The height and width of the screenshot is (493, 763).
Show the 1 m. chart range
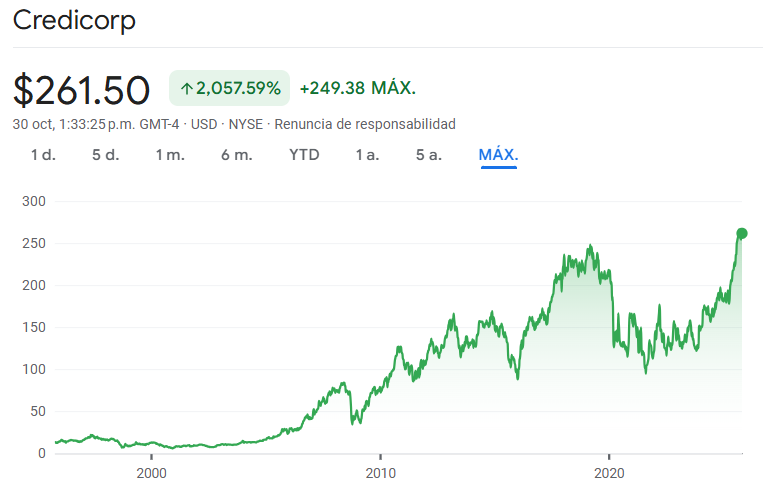pos(170,155)
